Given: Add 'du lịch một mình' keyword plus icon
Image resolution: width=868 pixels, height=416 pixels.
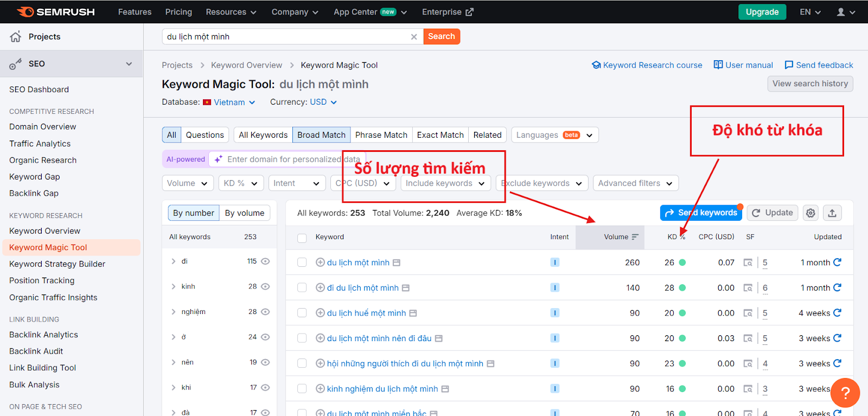Looking at the screenshot, I should pos(320,263).
